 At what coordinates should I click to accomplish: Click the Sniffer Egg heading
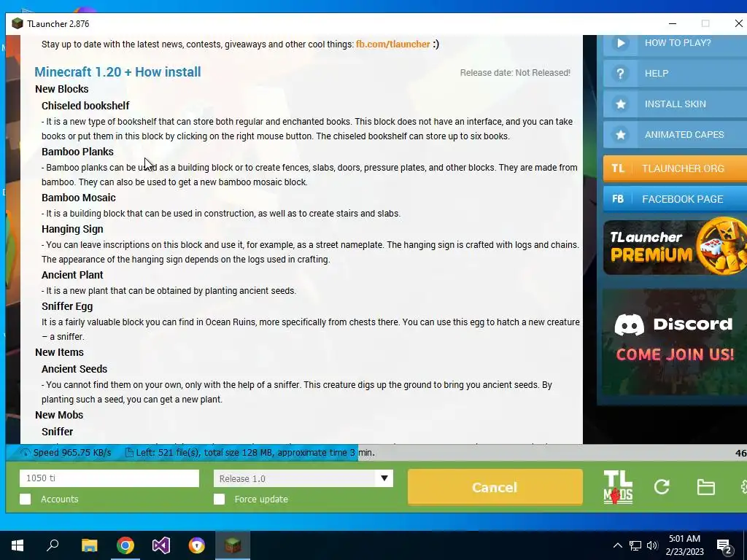pos(67,307)
